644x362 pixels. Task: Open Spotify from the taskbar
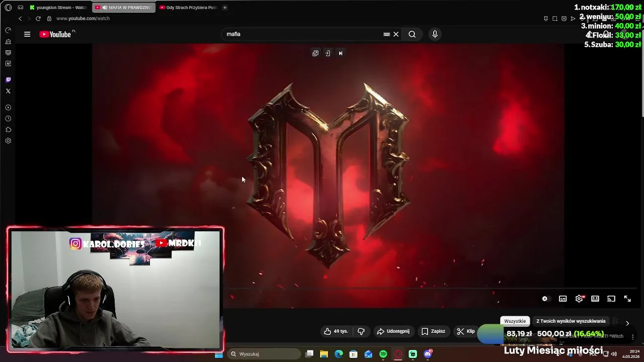click(x=383, y=354)
